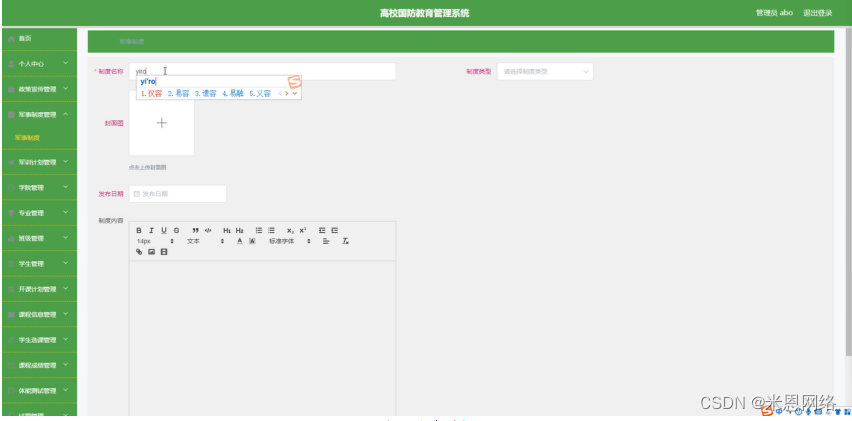Expand 学生选课管理 sidebar menu
This screenshot has height=421, width=852.
coord(39,340)
